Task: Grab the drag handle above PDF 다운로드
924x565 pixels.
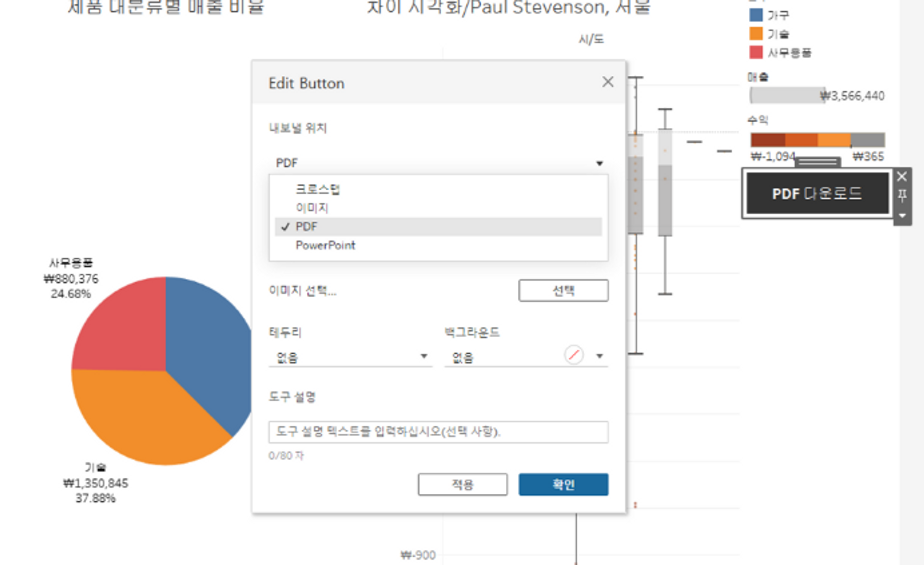Action: (x=817, y=162)
